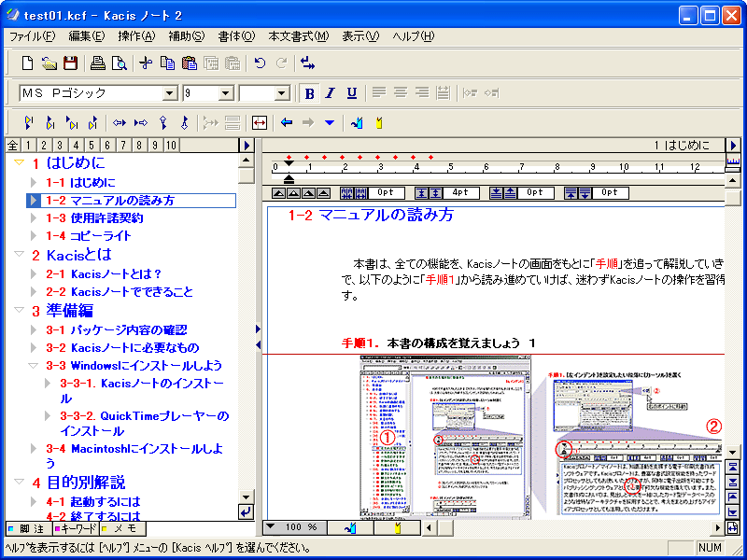Click the yellow marker button in bottom bar
This screenshot has width=747, height=560.
(398, 527)
